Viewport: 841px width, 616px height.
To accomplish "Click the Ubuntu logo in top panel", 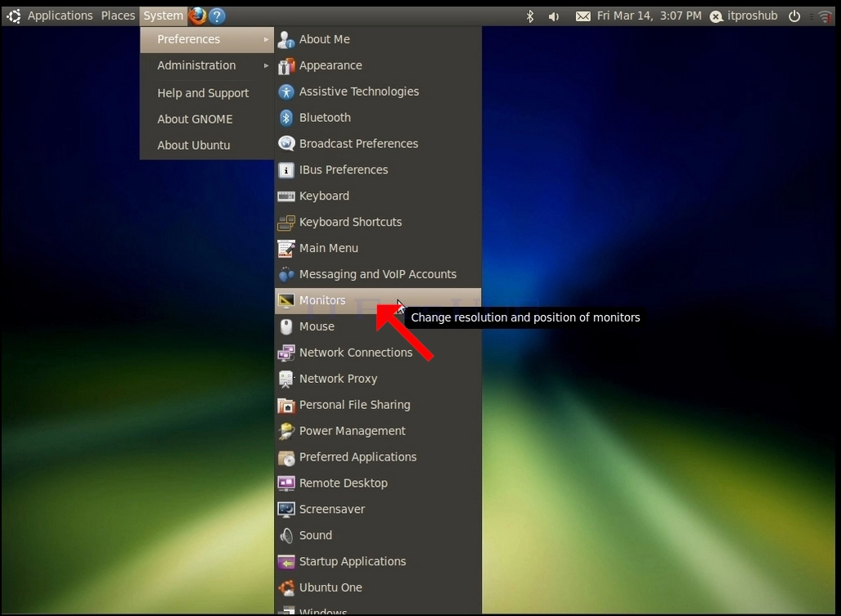I will click(13, 16).
